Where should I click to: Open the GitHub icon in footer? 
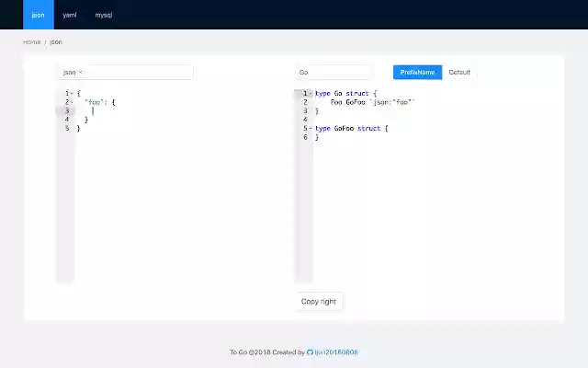[310, 352]
